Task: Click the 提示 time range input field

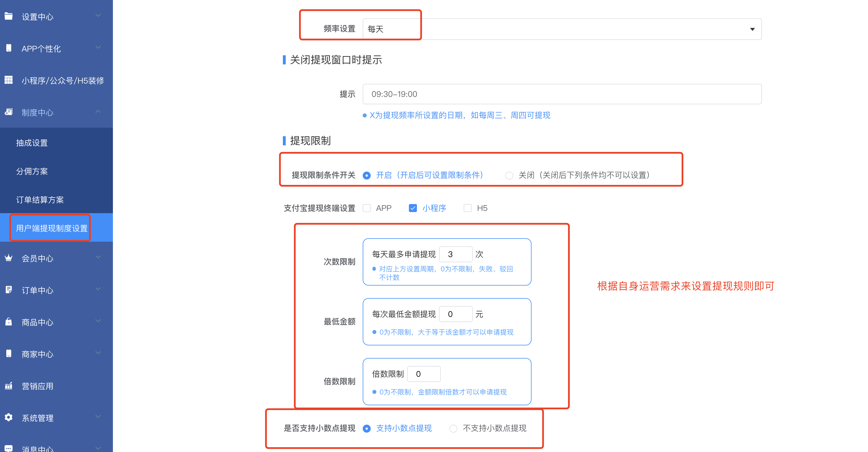Action: point(562,94)
